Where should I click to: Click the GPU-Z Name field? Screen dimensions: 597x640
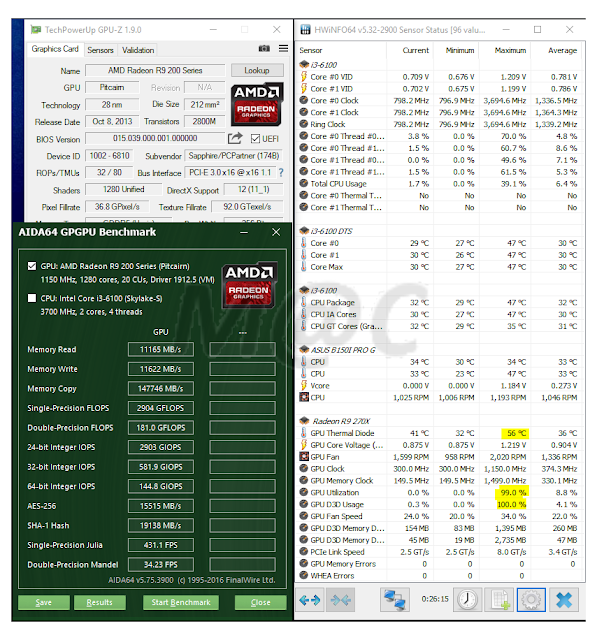[x=155, y=70]
